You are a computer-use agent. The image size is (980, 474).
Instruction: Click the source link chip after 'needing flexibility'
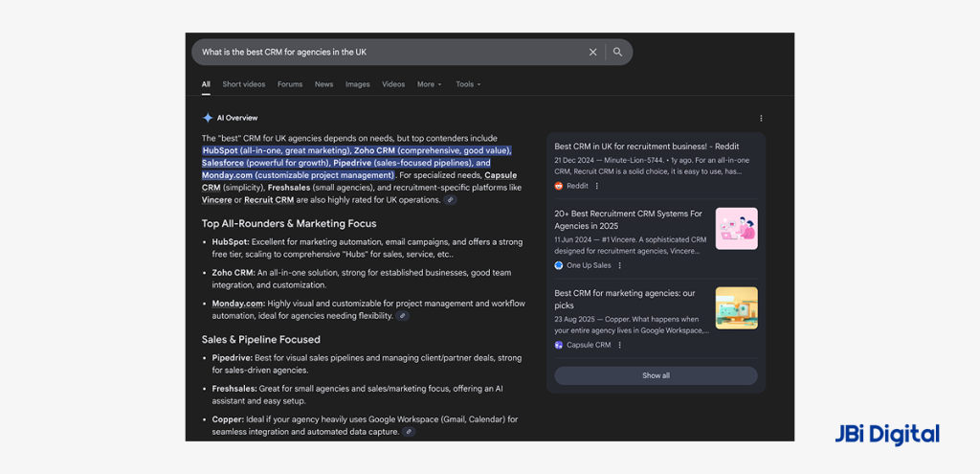click(403, 316)
